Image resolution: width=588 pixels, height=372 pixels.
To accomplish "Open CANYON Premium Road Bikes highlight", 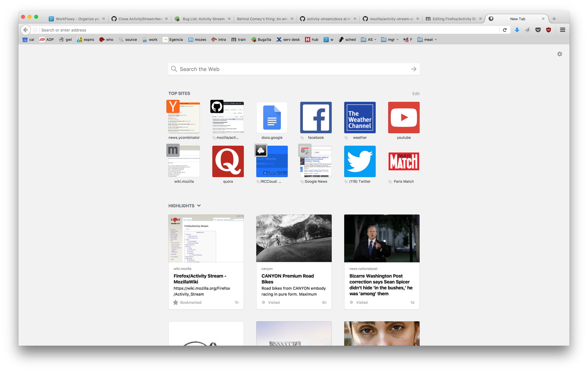I will coord(294,262).
